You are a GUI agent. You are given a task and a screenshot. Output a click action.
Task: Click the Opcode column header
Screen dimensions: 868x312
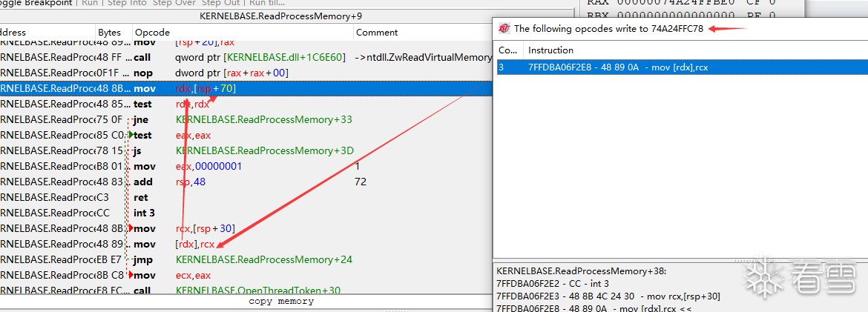(153, 33)
